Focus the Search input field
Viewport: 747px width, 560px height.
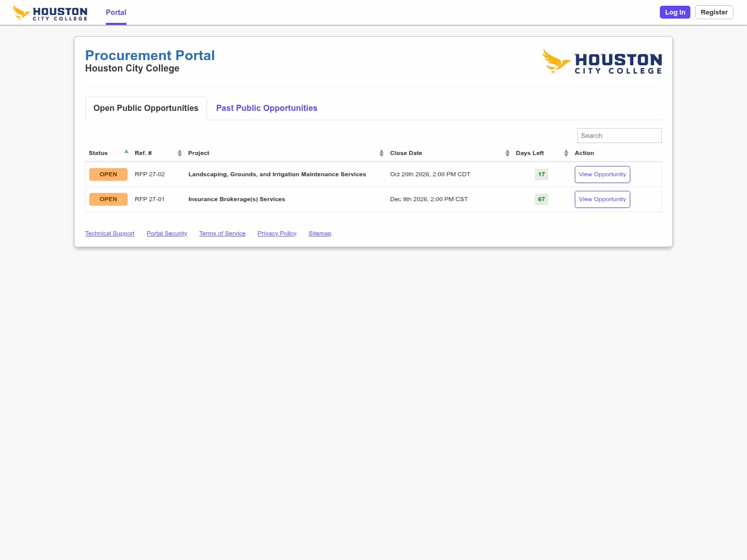point(619,135)
